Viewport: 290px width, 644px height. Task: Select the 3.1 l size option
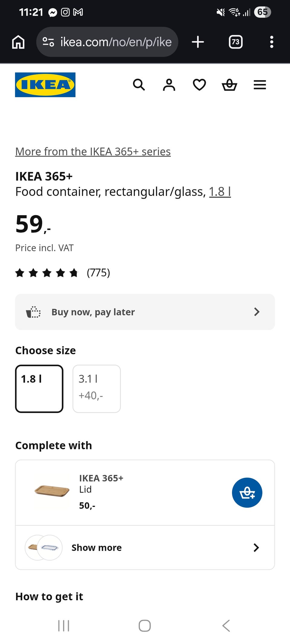coord(97,389)
